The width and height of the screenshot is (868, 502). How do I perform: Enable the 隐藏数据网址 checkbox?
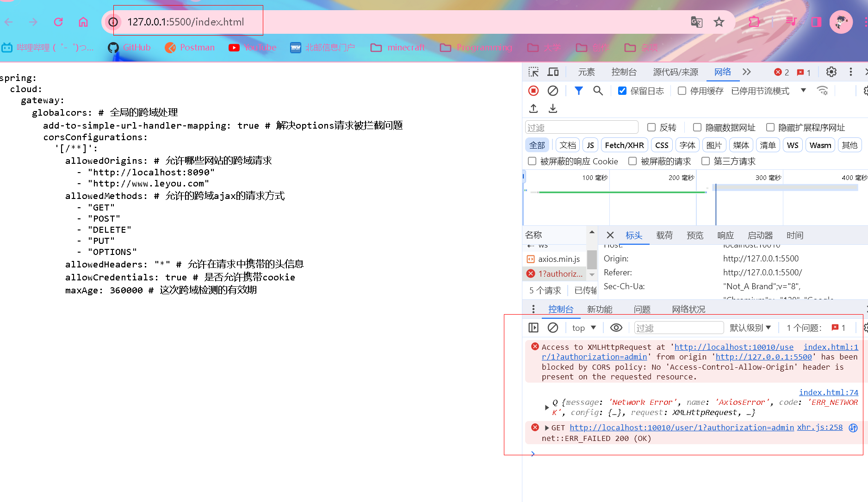697,127
